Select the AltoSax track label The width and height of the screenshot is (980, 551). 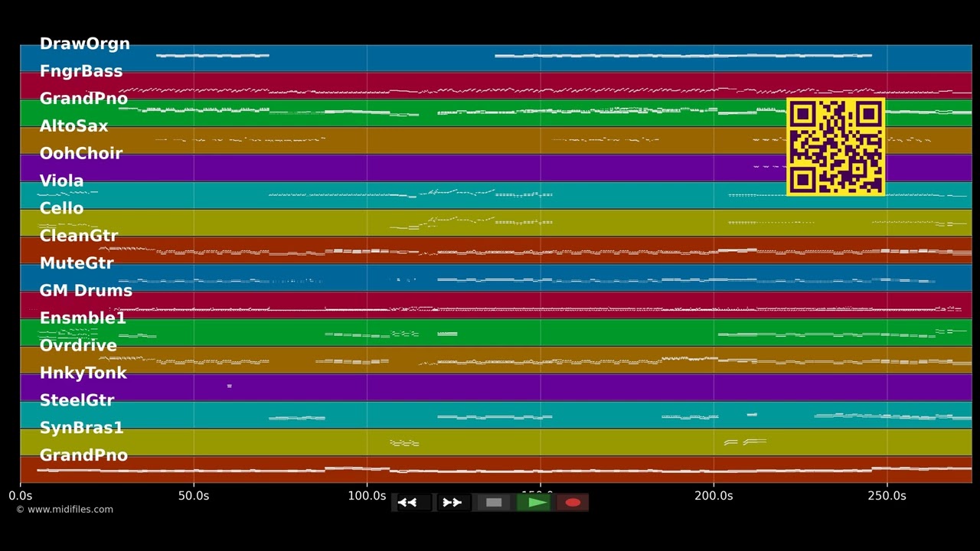[74, 126]
